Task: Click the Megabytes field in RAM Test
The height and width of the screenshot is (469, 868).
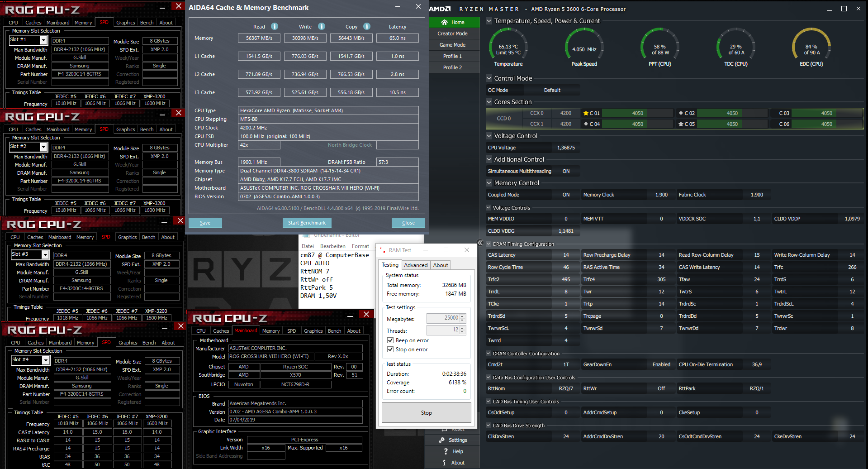Action: click(x=446, y=318)
